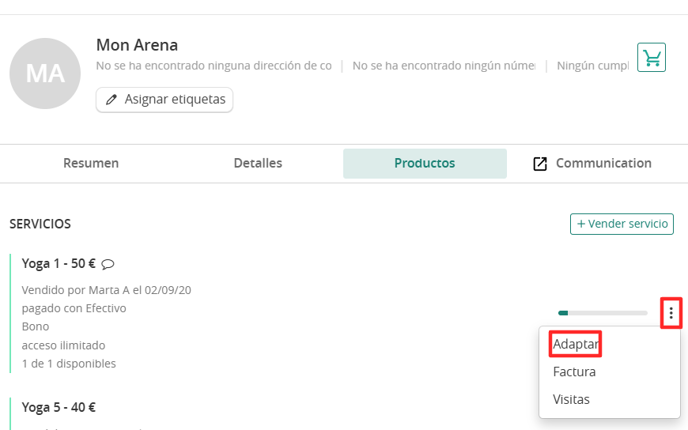Open the Detalles tab

click(258, 163)
